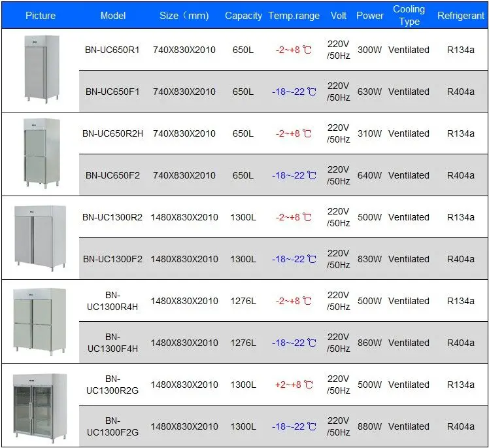Select model BN-UC1300R4H
Screen dimensions: 489x448
coord(112,301)
